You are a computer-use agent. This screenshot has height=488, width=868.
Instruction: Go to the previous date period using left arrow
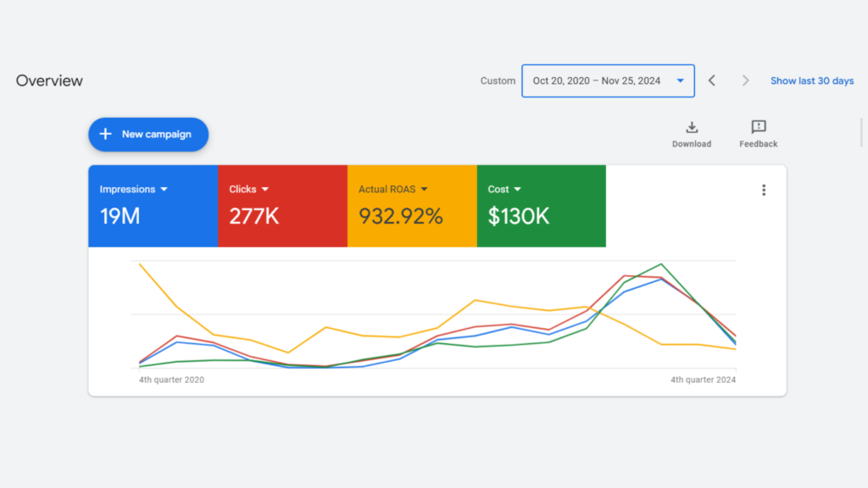(x=711, y=80)
